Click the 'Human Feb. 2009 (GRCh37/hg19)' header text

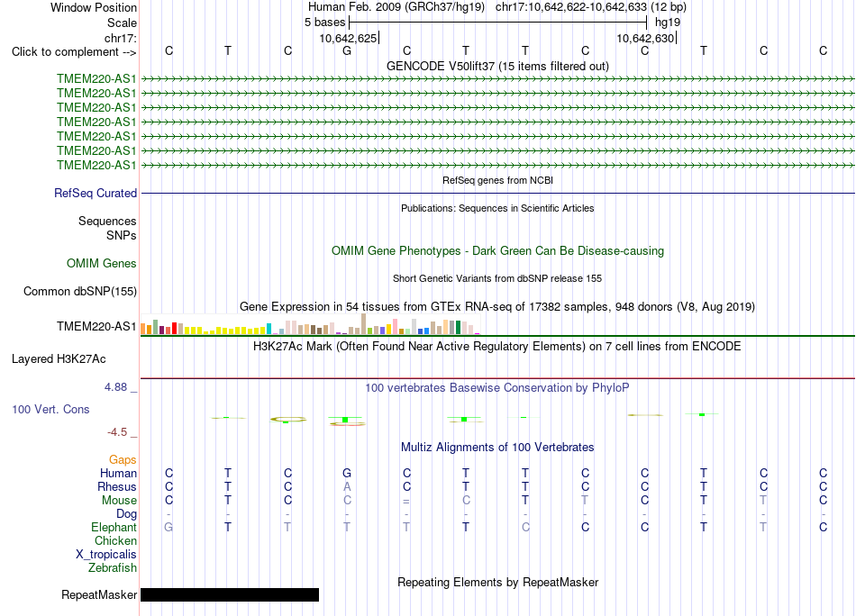point(396,7)
